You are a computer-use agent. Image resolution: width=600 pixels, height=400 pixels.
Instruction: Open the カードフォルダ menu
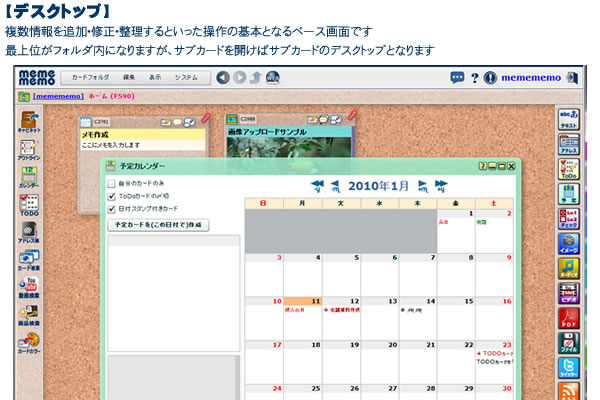click(88, 77)
